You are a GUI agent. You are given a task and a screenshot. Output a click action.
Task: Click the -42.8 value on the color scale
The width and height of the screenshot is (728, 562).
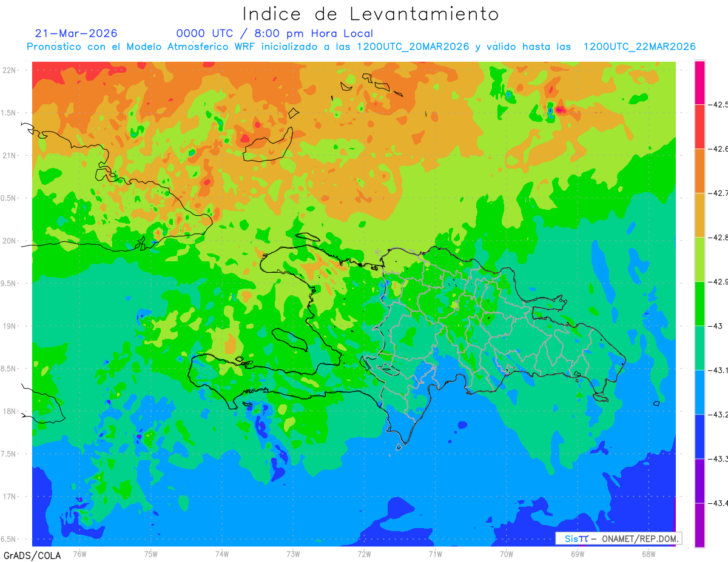(720, 238)
